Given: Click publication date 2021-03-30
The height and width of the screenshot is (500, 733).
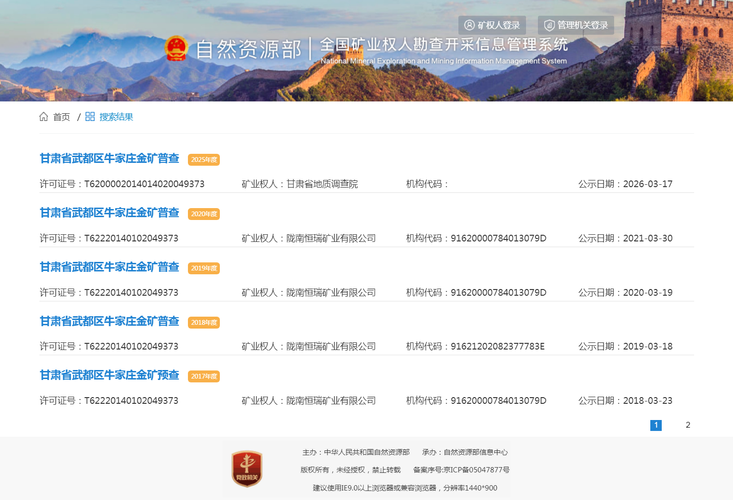Looking at the screenshot, I should tap(648, 238).
